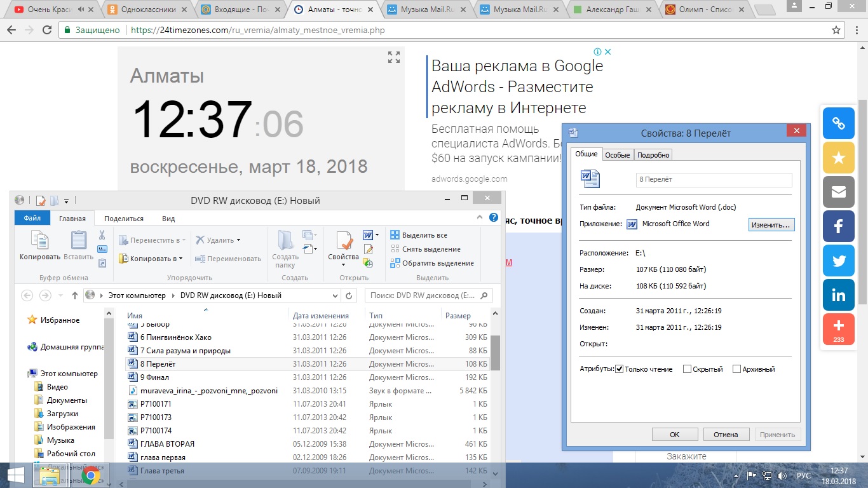Click the Chrome icon on the taskbar
Viewport: 868px width, 488px height.
click(x=91, y=475)
